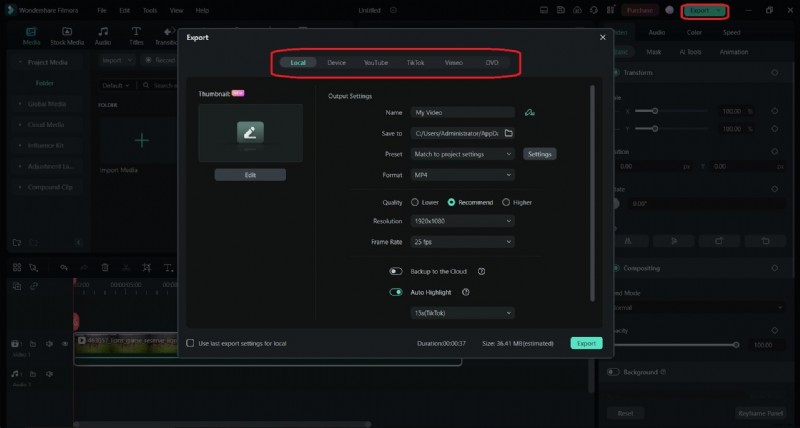Click the Edit thumbnail button
Viewport: 800px width, 428px height.
(250, 175)
